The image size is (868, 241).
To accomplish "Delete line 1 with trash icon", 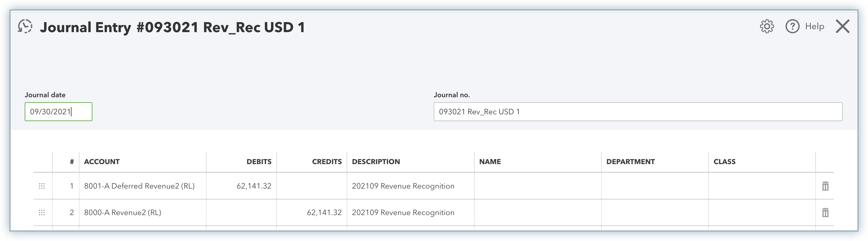I will click(x=825, y=186).
